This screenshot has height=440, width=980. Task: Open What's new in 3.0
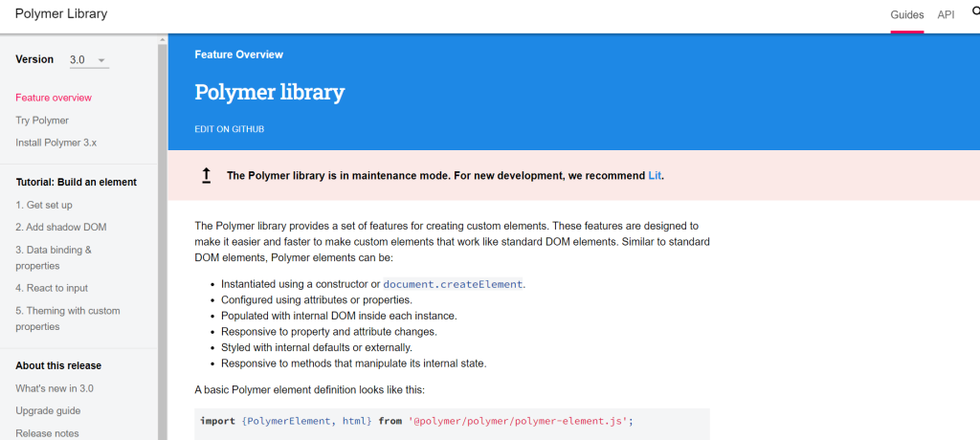pos(55,388)
